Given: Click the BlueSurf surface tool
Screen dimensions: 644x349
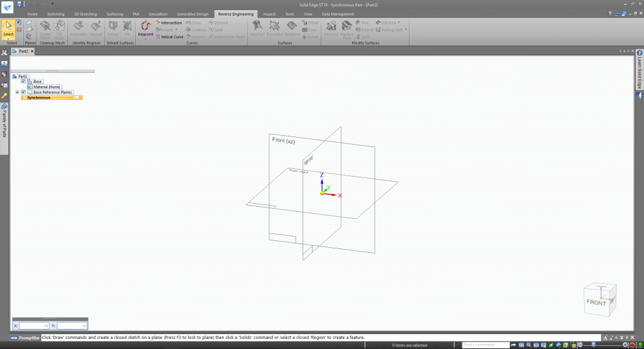Looking at the screenshot, I should coord(257,29).
